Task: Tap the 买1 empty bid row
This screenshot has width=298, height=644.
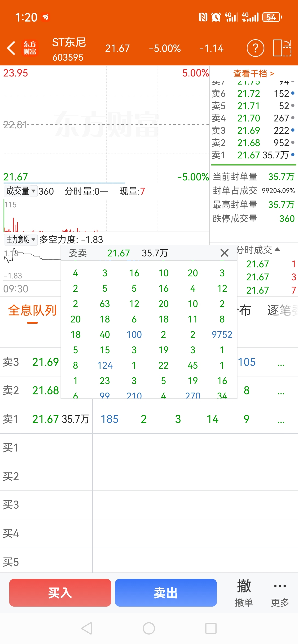Action: point(149,448)
